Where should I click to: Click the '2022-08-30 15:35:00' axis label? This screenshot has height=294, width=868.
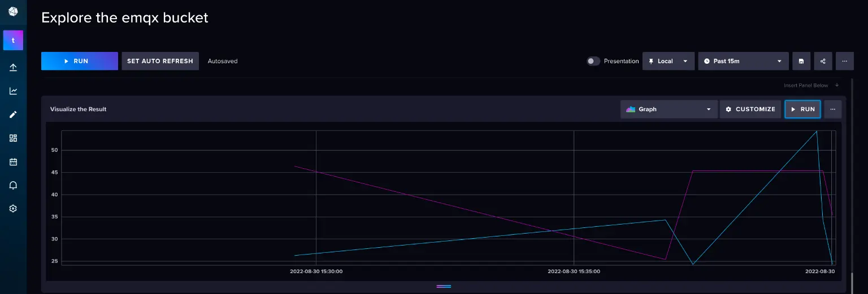(x=574, y=271)
